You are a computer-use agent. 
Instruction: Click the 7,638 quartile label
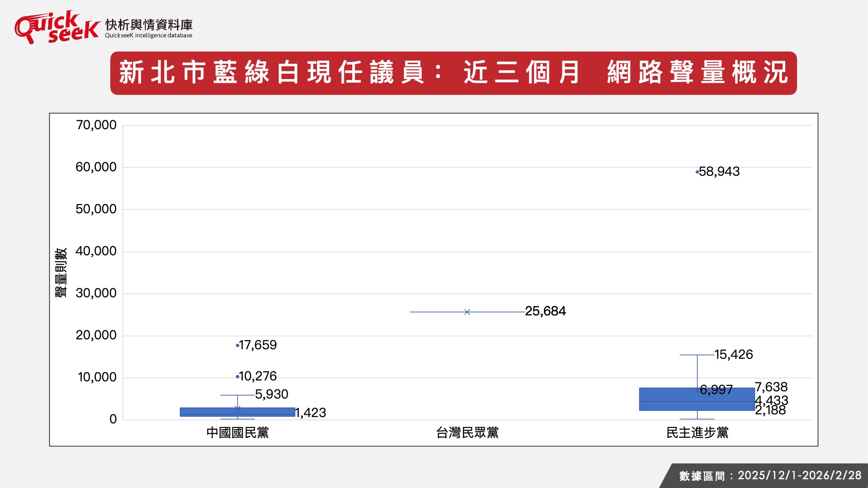(771, 387)
